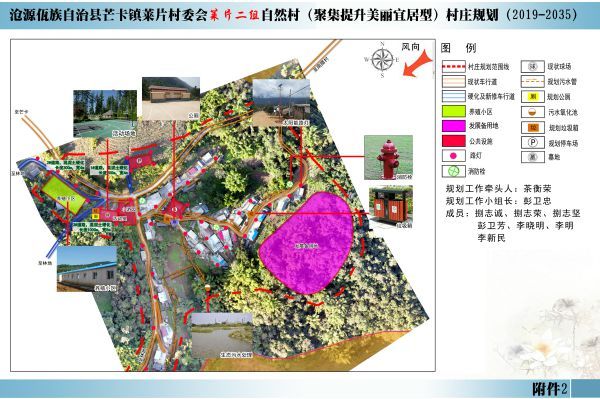Click the large magenta reserve land area
Screen dimensions: 600x399
pyautogui.click(x=306, y=243)
